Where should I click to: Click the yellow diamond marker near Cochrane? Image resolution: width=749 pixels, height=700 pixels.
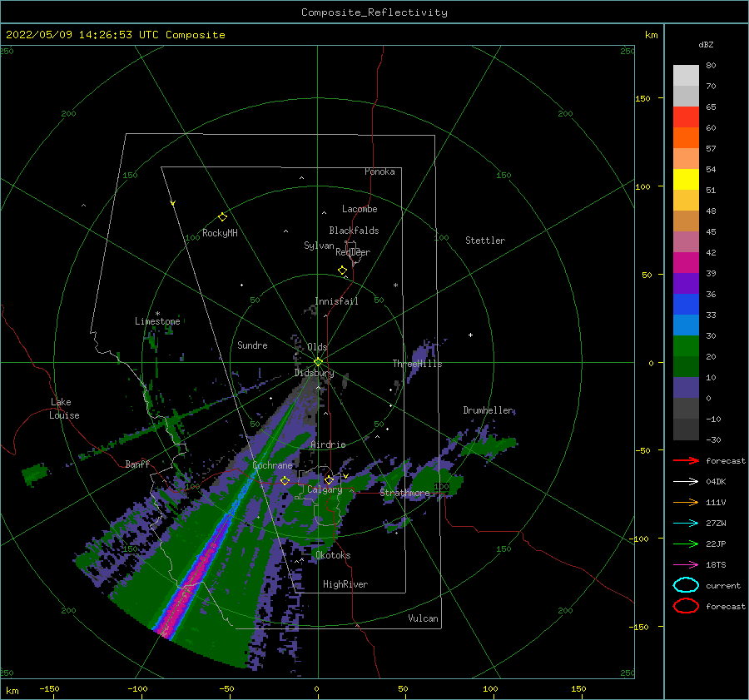tap(285, 480)
